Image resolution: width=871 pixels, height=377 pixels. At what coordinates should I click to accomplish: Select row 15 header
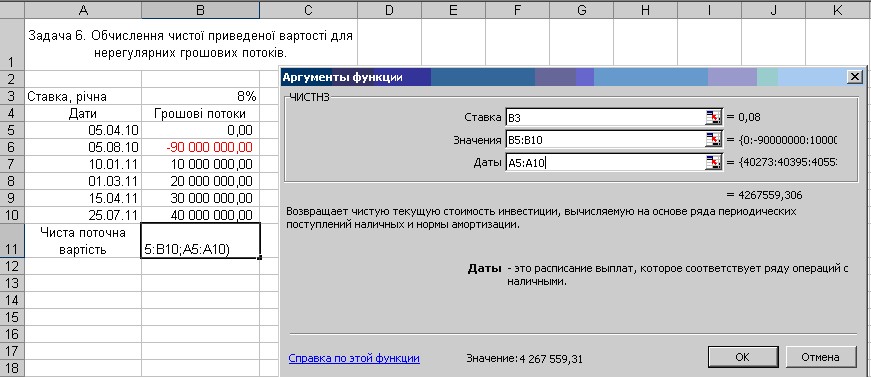coord(12,317)
